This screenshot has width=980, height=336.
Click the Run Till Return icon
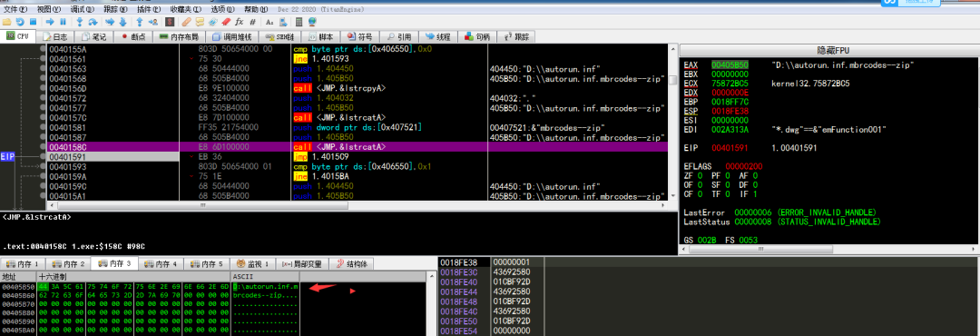click(x=140, y=22)
